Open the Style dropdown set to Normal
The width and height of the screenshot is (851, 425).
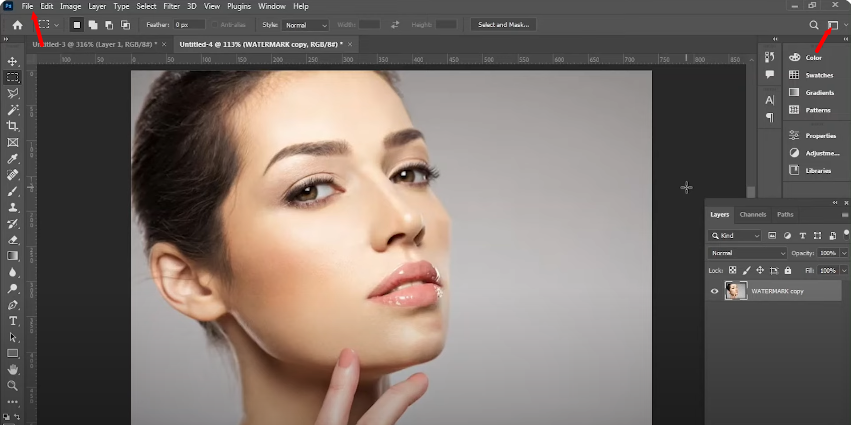point(304,25)
